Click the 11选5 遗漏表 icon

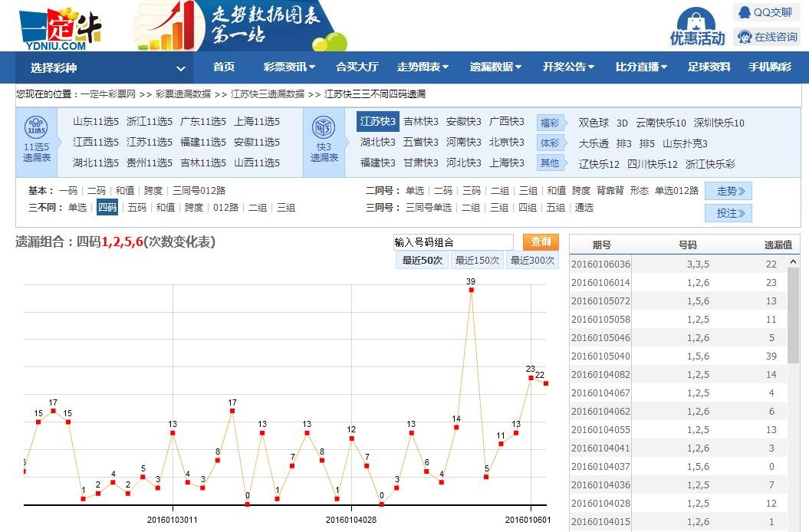pos(36,126)
